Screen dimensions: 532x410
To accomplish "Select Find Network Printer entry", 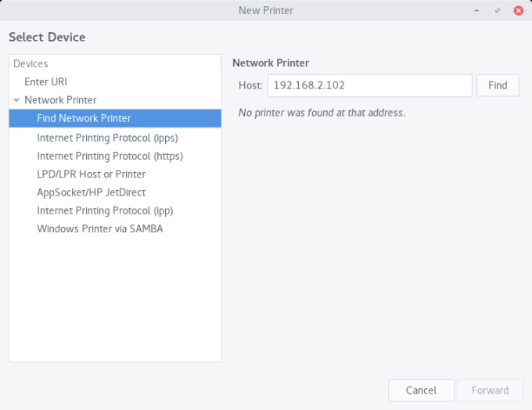I will [84, 118].
